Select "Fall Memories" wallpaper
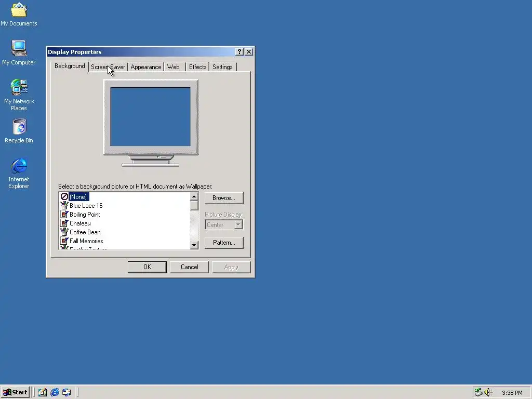 tap(86, 241)
